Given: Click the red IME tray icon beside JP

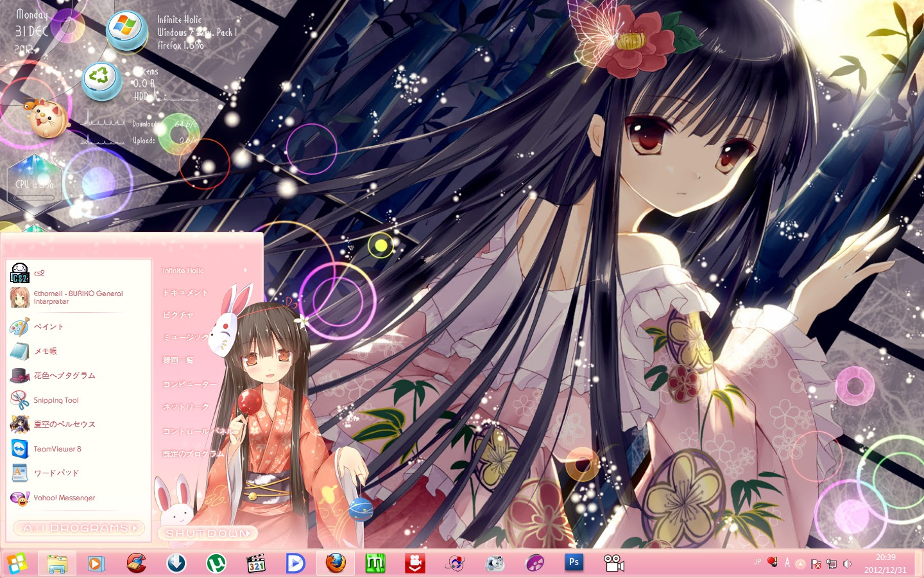Looking at the screenshot, I should pos(772,562).
